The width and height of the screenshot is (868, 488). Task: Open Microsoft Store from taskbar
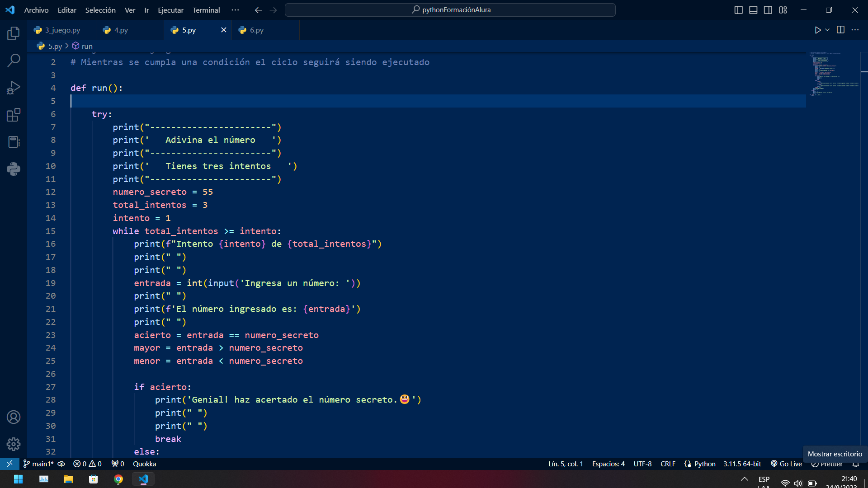94,479
